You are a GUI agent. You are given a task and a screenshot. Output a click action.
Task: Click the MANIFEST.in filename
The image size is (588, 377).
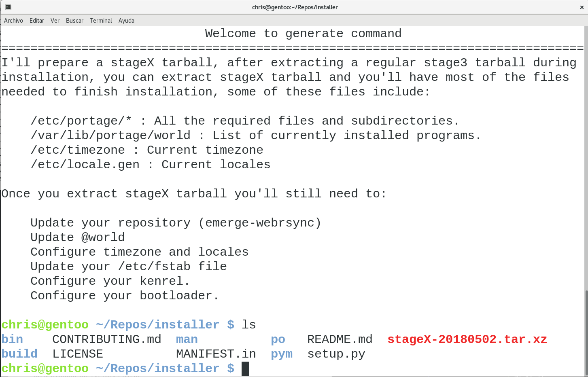(216, 354)
